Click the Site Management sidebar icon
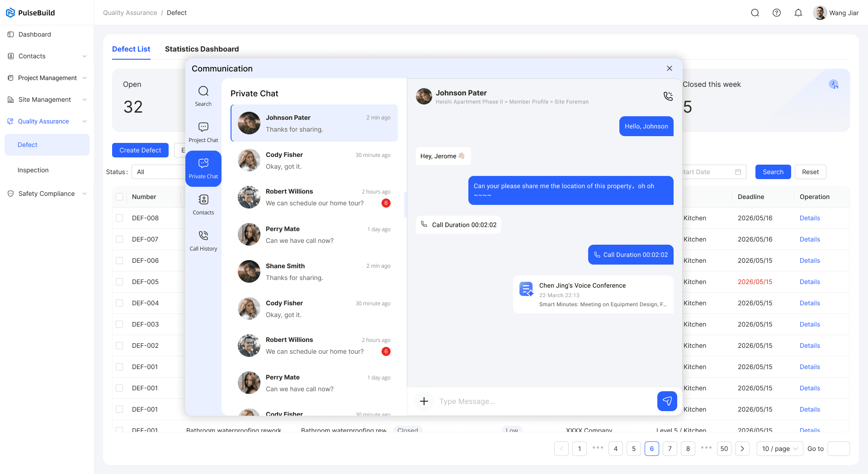The height and width of the screenshot is (474, 868). click(x=10, y=100)
